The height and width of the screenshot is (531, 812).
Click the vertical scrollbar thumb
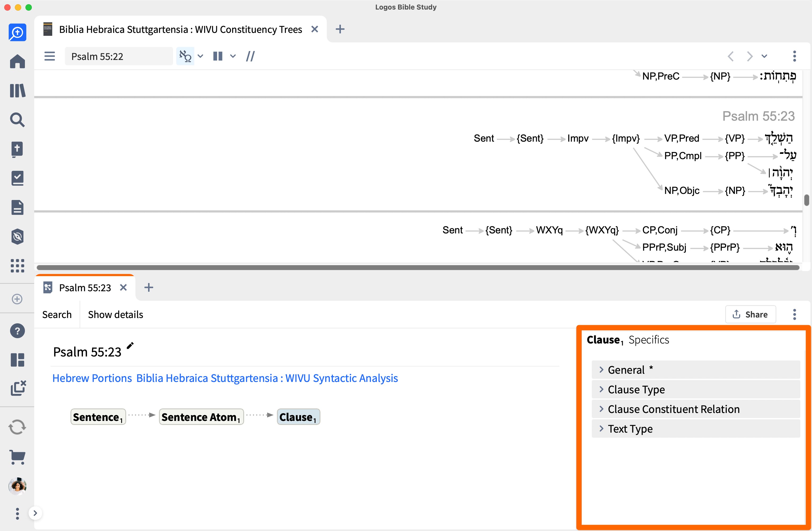point(806,200)
